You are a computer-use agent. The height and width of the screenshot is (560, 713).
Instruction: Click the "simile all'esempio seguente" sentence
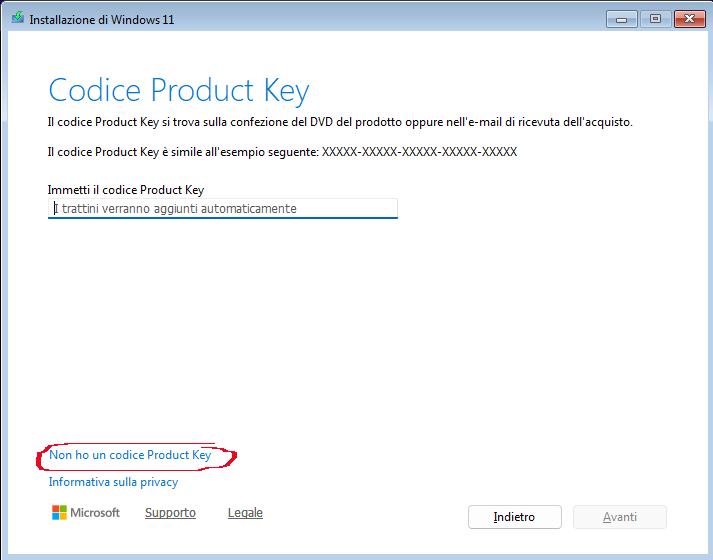point(183,152)
